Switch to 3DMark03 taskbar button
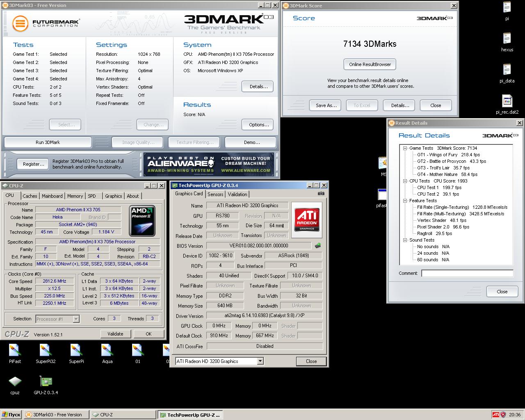525x420 pixels. 56,415
